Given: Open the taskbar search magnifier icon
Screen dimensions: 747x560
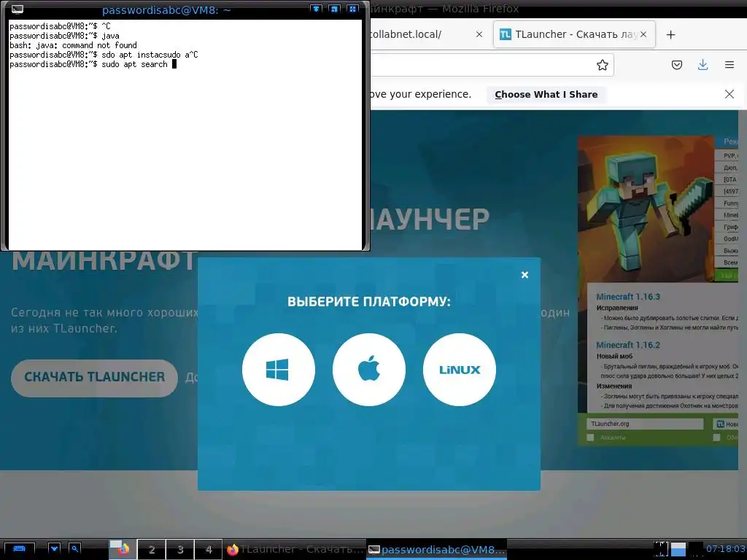Looking at the screenshot, I should pos(75,548).
